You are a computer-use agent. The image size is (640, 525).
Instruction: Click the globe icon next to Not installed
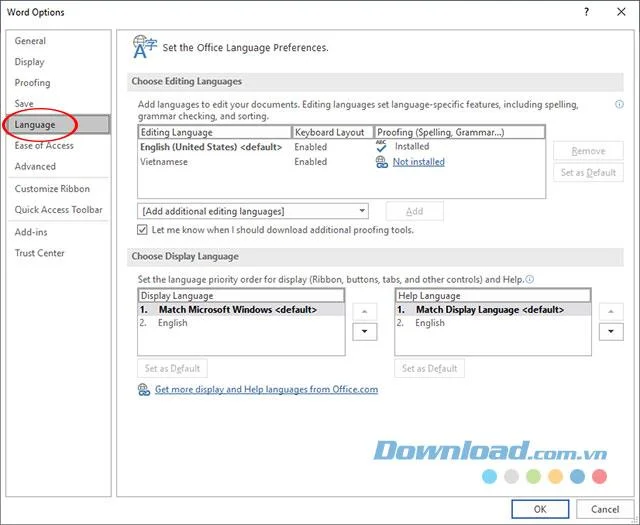[x=382, y=162]
